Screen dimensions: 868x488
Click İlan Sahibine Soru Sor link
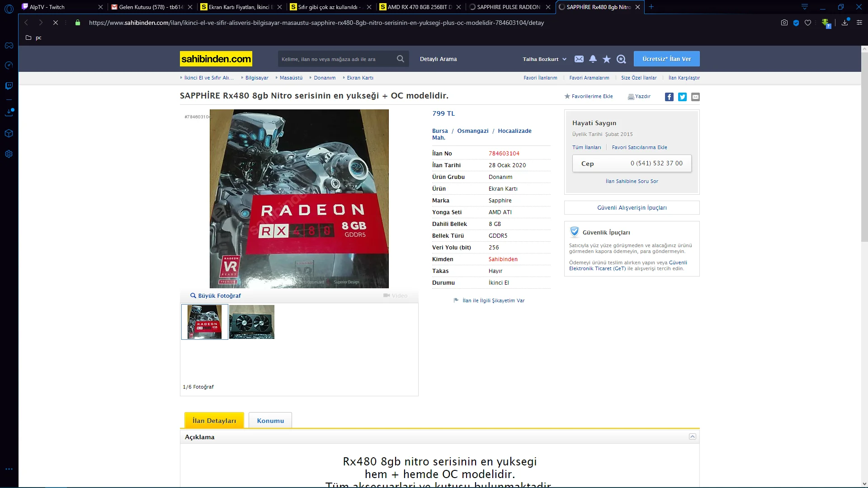[x=632, y=181]
